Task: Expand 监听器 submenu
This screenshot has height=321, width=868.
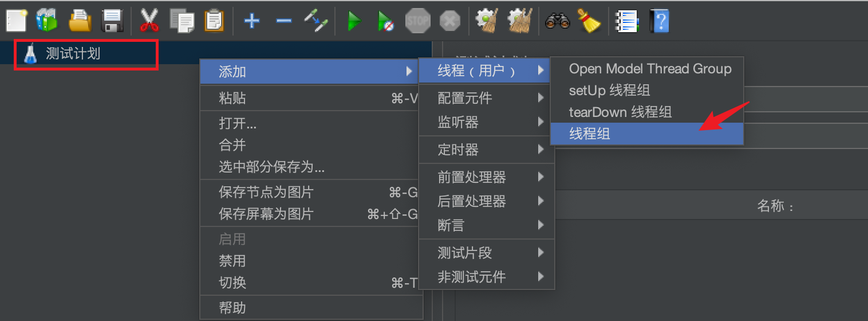Action: pyautogui.click(x=487, y=122)
